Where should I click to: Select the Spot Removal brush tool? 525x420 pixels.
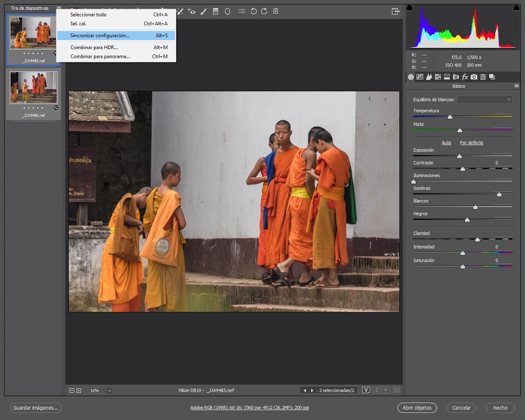pyautogui.click(x=180, y=11)
